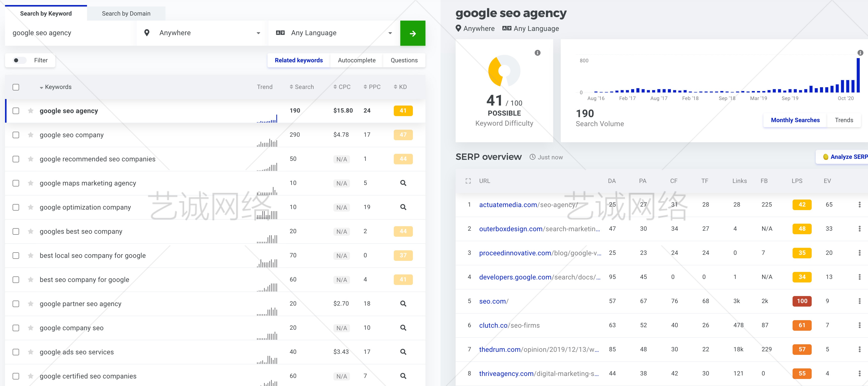
Task: Open the Anywhere location dropdown
Action: tap(202, 33)
